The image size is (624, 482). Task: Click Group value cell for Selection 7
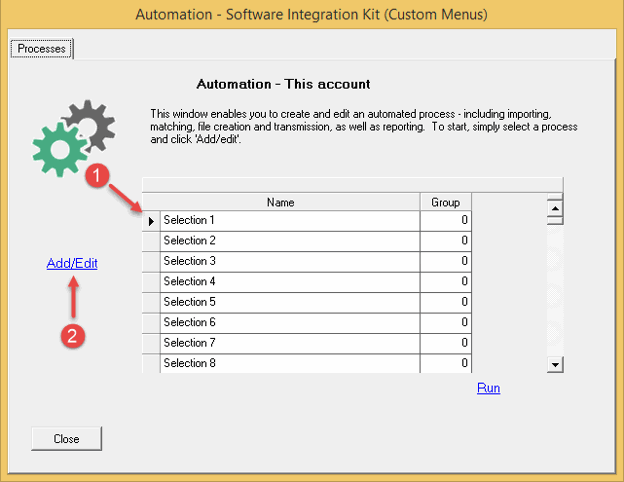coord(446,343)
